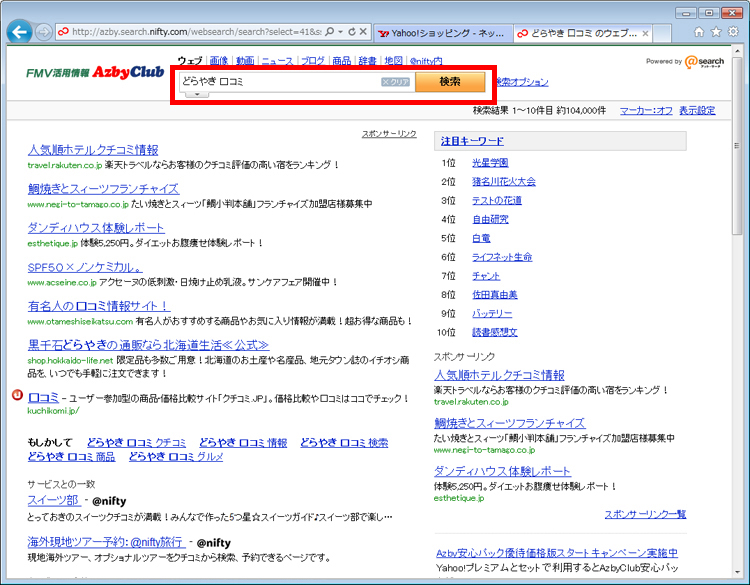Open keyword チャント ranked 7位
Screen dimensions: 750x585
[x=486, y=276]
